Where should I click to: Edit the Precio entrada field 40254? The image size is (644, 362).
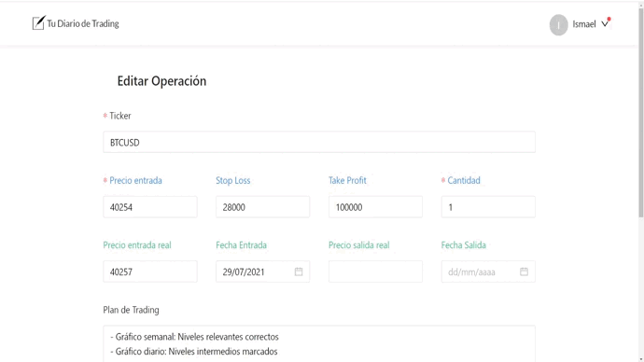[150, 207]
